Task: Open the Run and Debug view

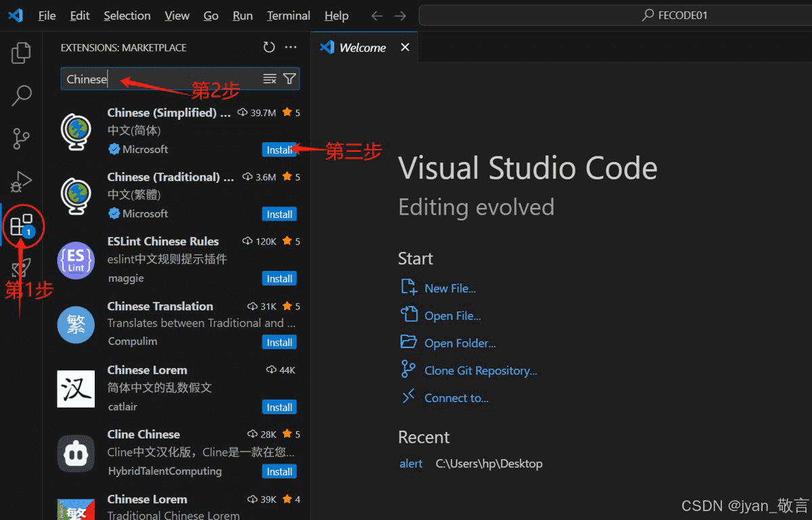Action: (21, 181)
